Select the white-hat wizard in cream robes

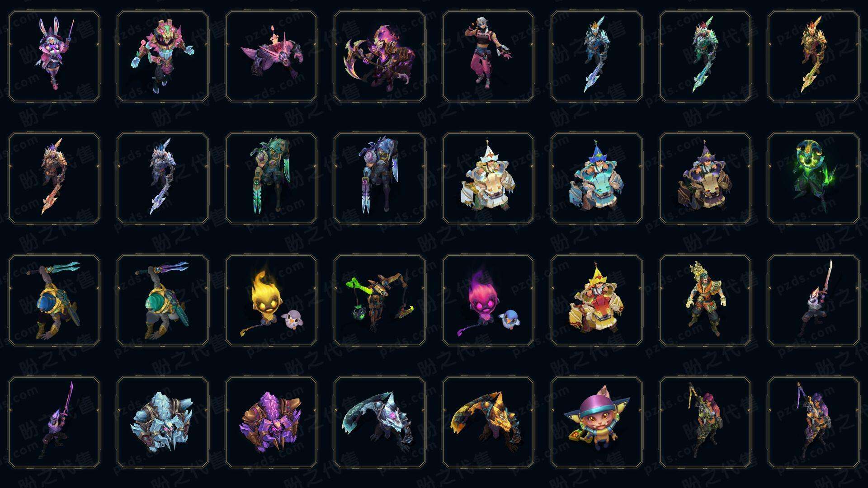(488, 178)
